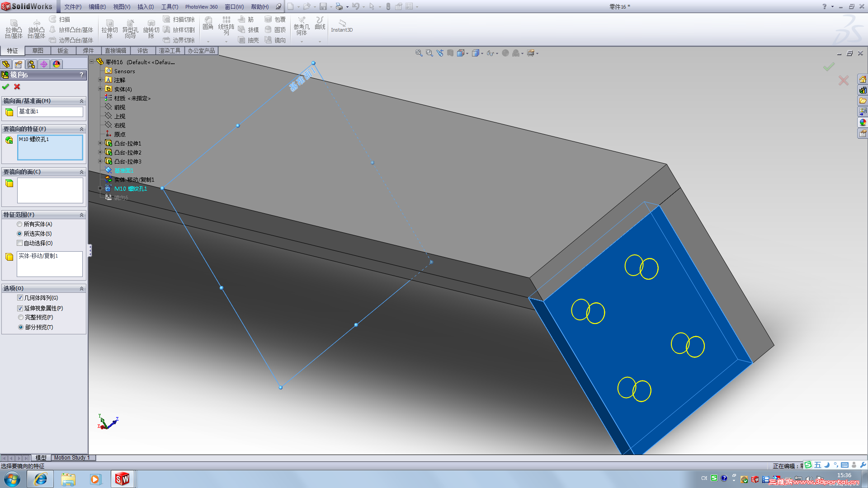This screenshot has width=868, height=488.
Task: Cancel mirror with the red X icon
Action: tap(17, 87)
